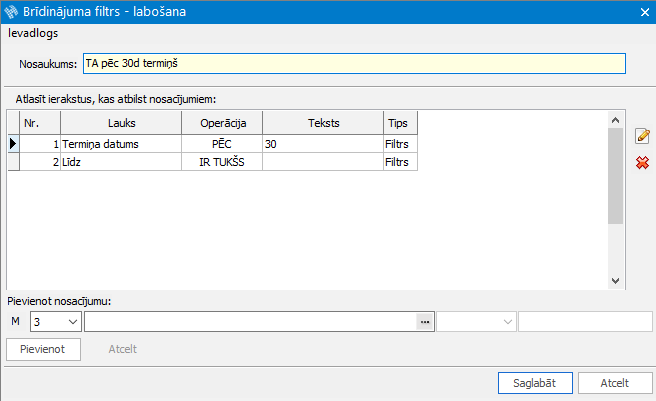Click the Operācija column header

point(221,123)
